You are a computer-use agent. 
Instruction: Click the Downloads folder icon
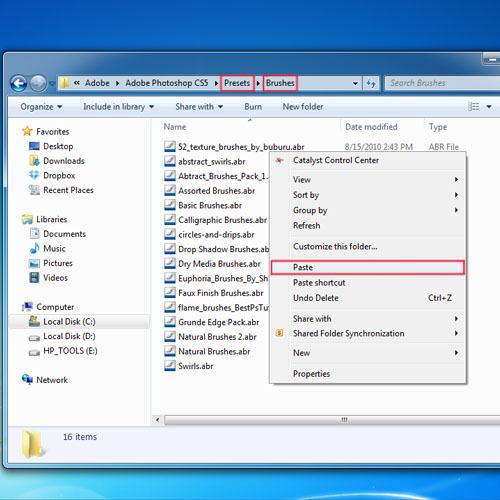34,161
